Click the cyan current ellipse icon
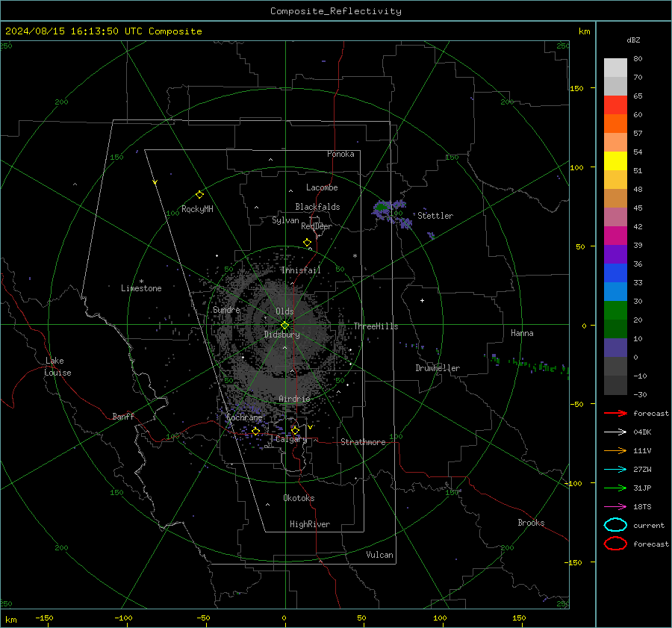 (x=615, y=525)
